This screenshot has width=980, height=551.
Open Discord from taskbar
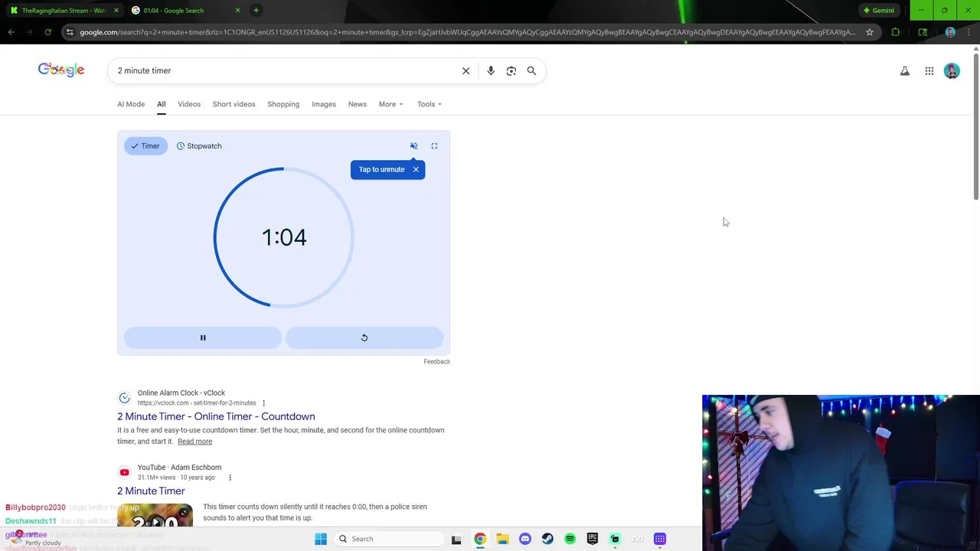coord(524,539)
